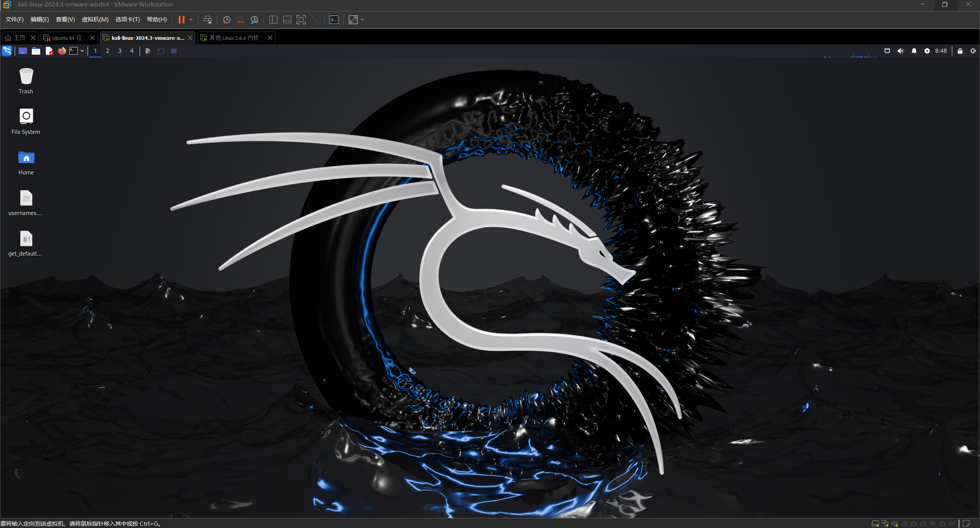Open the Kali applications menu dragon icon
The height and width of the screenshot is (528, 980).
click(x=7, y=51)
